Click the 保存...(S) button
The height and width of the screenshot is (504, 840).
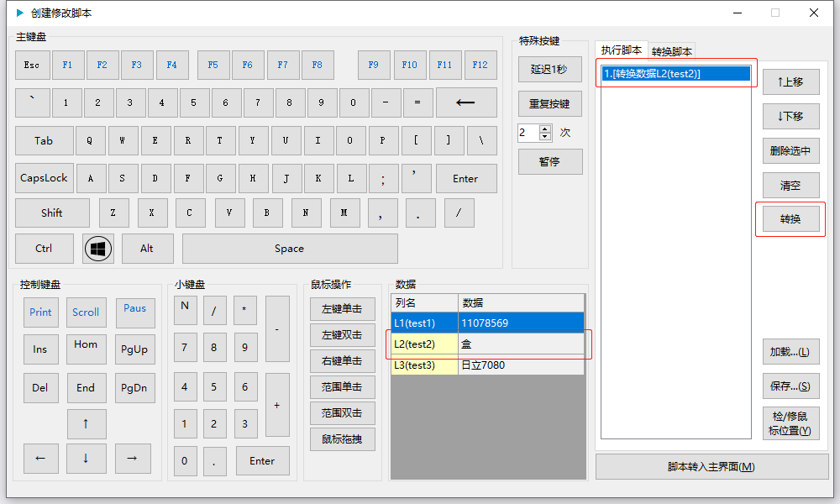click(x=790, y=386)
